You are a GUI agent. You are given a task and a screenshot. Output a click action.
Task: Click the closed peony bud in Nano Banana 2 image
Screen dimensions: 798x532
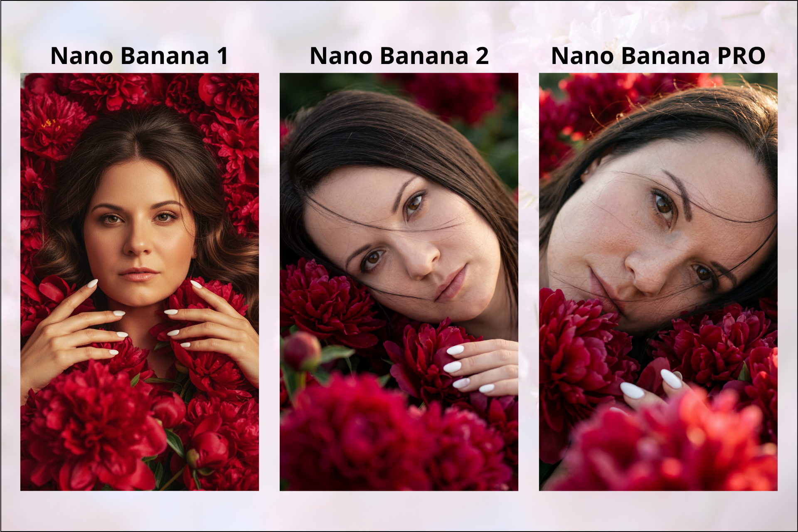pos(302,351)
